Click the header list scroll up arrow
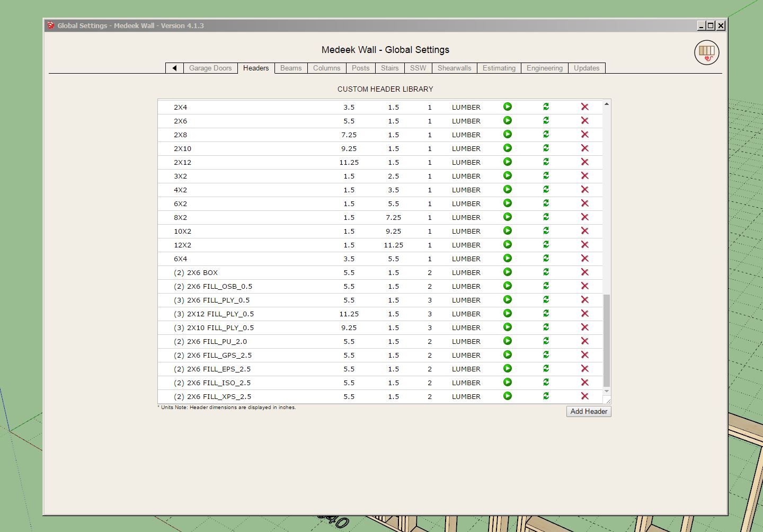This screenshot has width=763, height=532. (607, 104)
